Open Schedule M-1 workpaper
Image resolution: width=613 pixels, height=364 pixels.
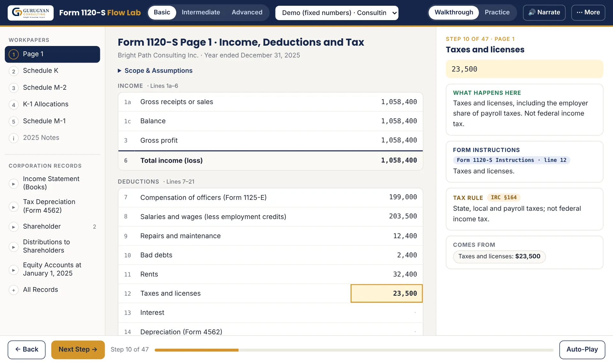52,121
